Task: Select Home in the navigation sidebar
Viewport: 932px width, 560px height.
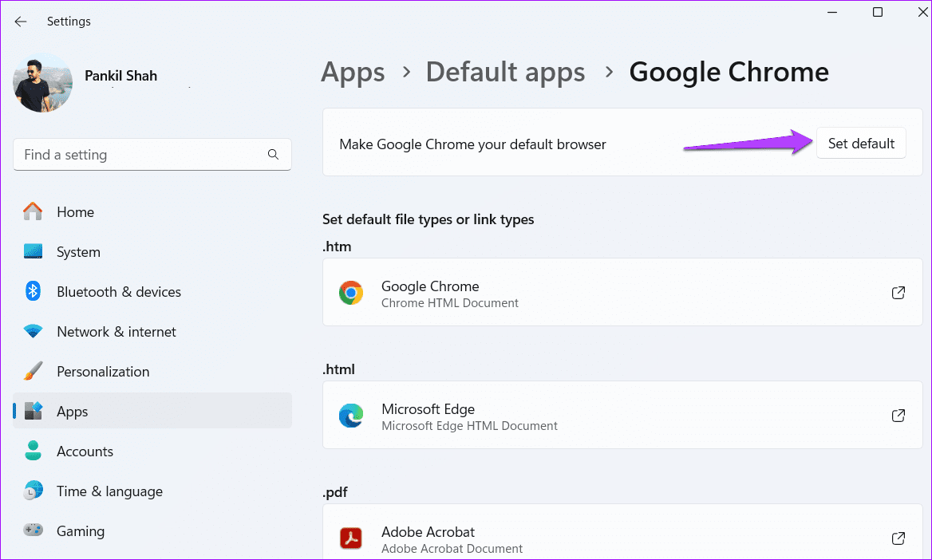Action: click(75, 211)
